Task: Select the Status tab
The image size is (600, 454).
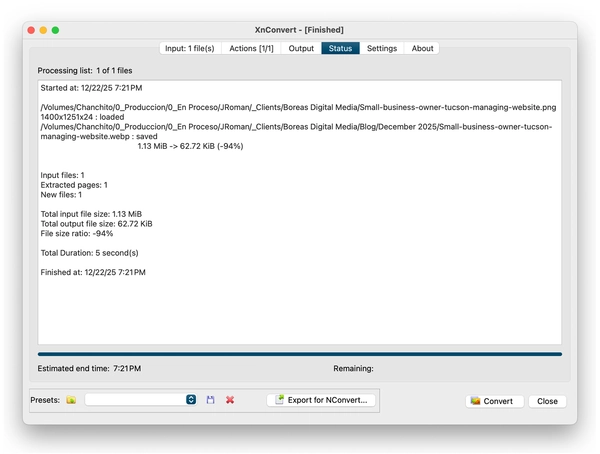Action: 340,48
